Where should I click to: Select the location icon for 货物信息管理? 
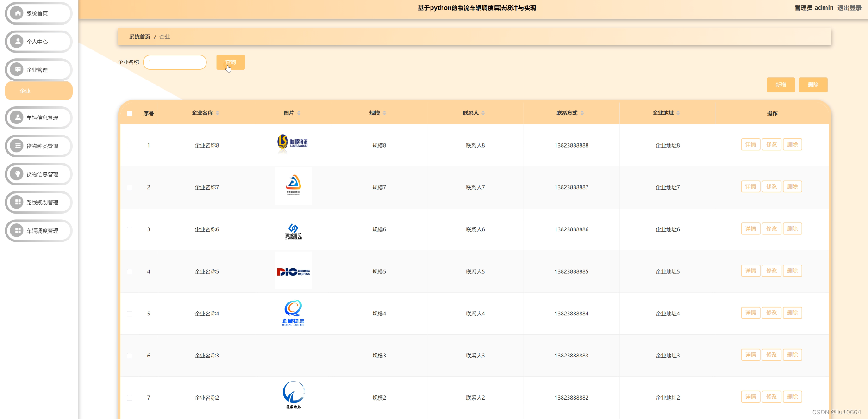(x=17, y=174)
